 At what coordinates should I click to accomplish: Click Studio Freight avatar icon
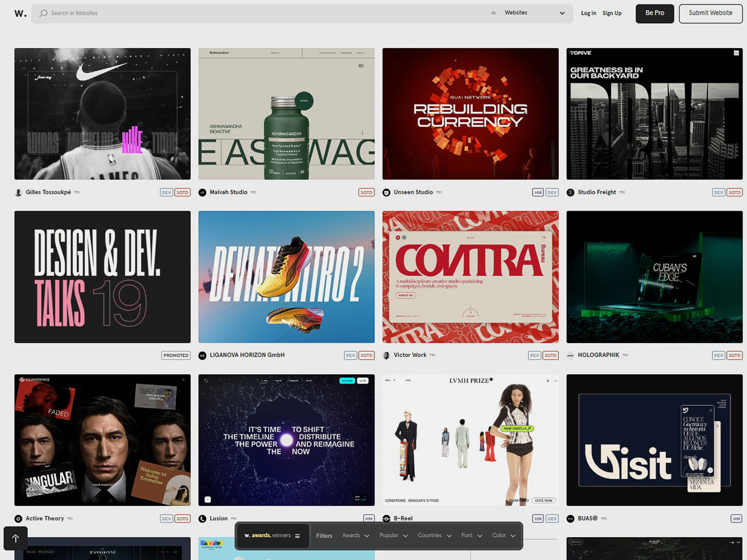570,192
